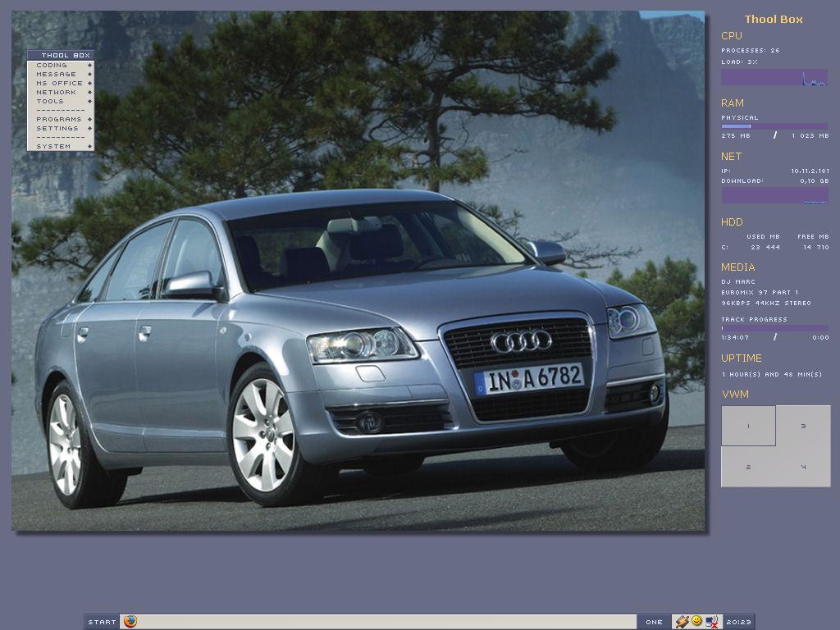The image size is (840, 630).
Task: Click the Thool Box sidebar title
Action: pyautogui.click(x=774, y=20)
